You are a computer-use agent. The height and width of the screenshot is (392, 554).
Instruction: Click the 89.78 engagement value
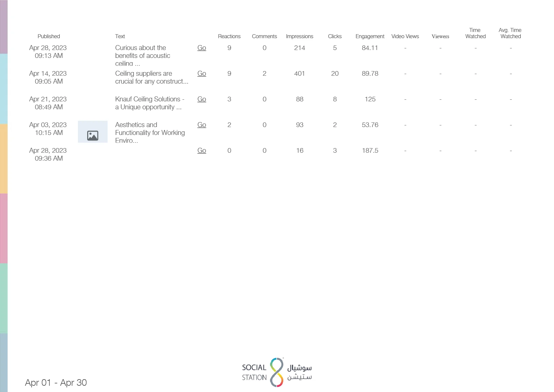coord(370,73)
